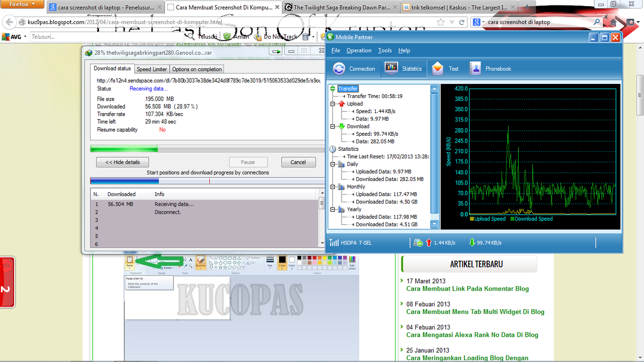Click the bookmark star in Firefox URL bar
644x362 pixels.
click(x=441, y=22)
